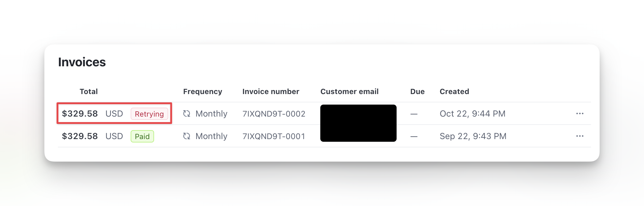
Task: Select invoice number 7IXQND9T-0001
Action: click(x=274, y=136)
